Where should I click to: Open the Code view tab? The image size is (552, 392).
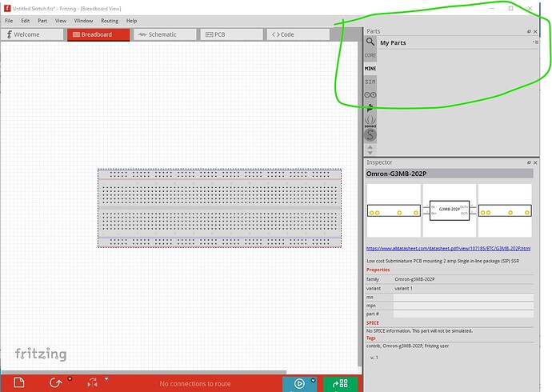tap(298, 34)
